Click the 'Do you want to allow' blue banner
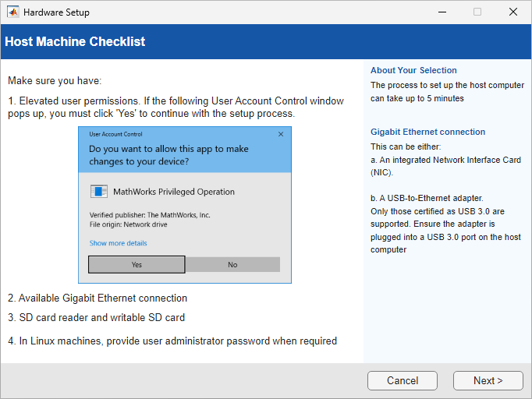This screenshot has width=532, height=399. [x=184, y=154]
